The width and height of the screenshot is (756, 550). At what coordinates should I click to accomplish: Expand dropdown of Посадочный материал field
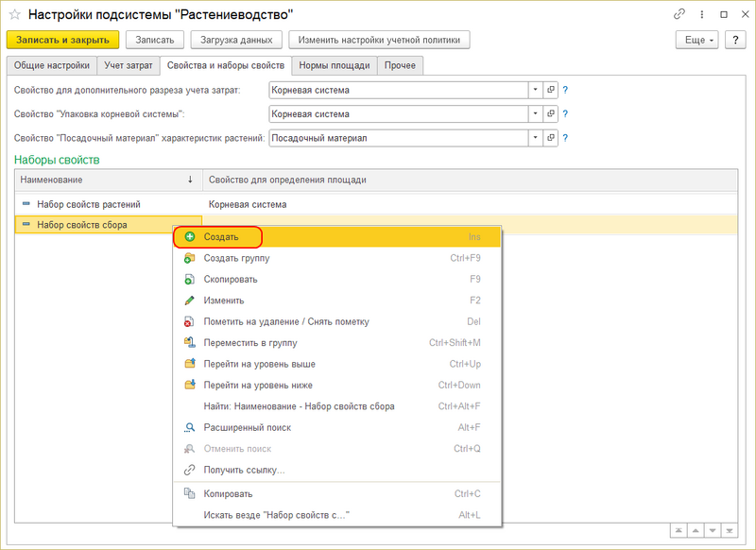pyautogui.click(x=535, y=138)
